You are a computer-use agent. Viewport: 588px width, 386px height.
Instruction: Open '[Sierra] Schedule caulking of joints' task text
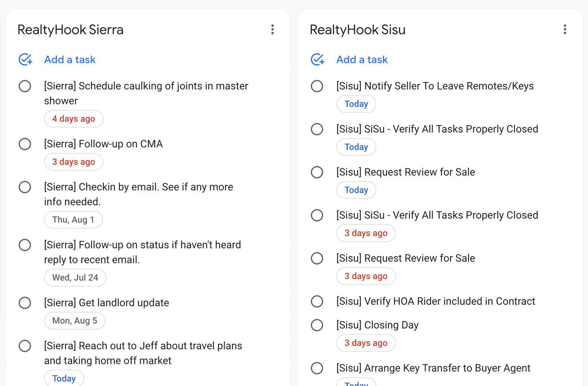[x=146, y=94]
